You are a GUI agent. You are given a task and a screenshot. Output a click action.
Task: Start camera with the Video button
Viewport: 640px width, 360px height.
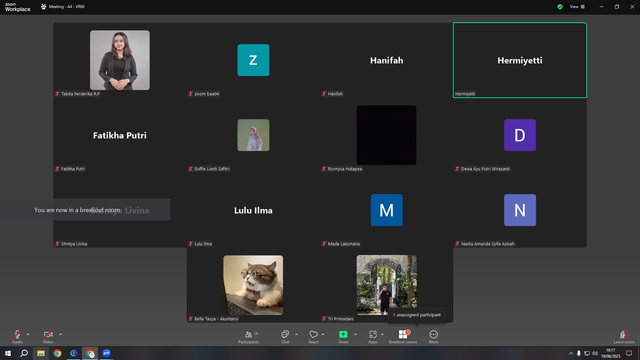point(48,336)
